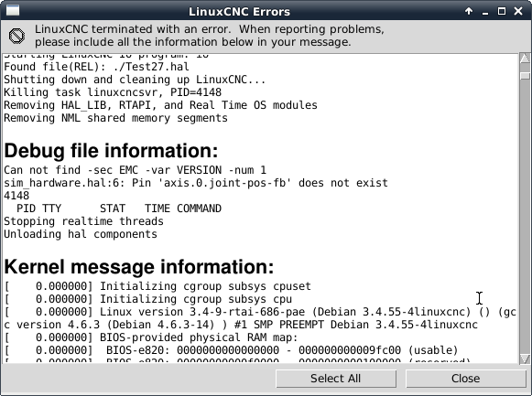Click the sim_hardware.hal:6 pin error line
Image resolution: width=532 pixels, height=396 pixels.
tap(196, 183)
